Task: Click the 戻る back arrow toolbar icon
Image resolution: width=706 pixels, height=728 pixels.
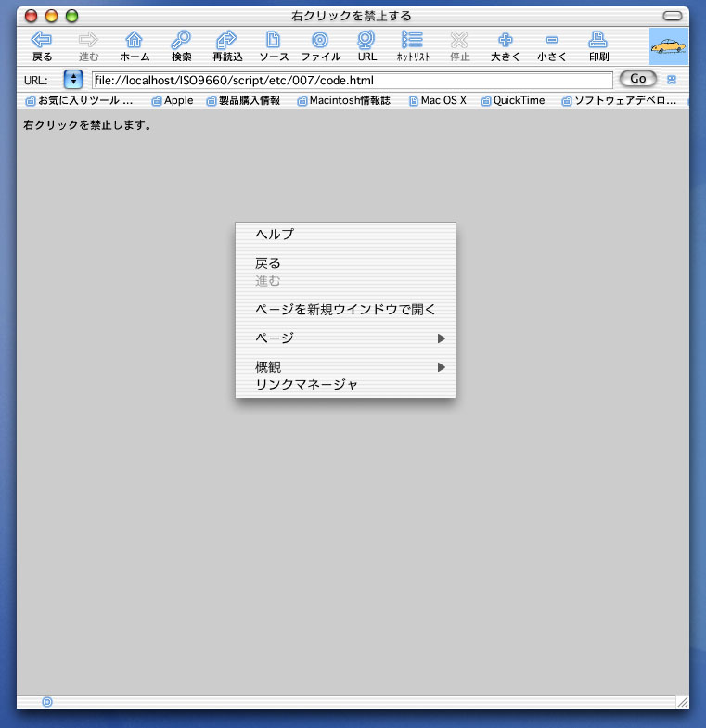Action: pyautogui.click(x=42, y=41)
